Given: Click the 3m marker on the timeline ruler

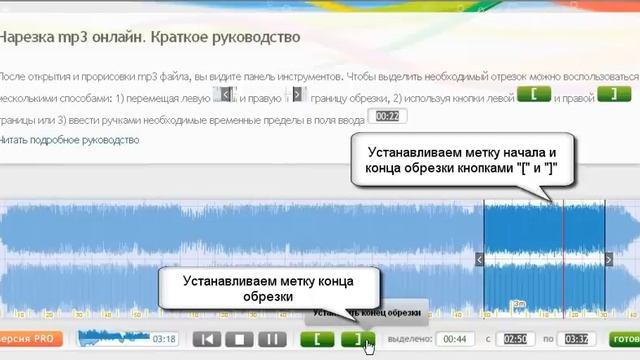Looking at the screenshot, I should click(x=519, y=304).
